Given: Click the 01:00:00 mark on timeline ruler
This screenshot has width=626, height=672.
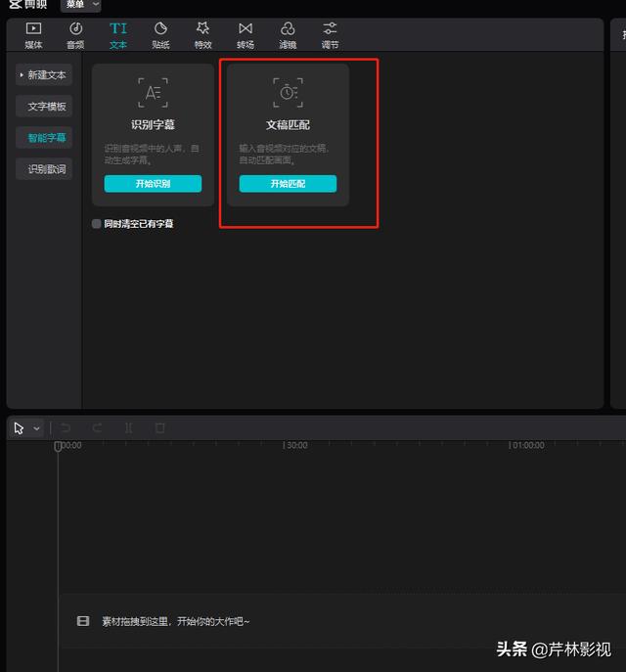Looking at the screenshot, I should pos(526,445).
